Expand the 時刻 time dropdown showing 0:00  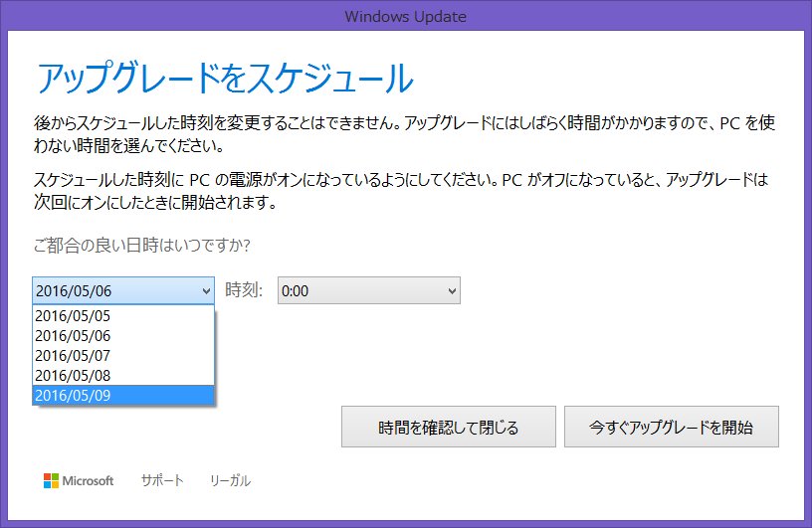[x=369, y=290]
